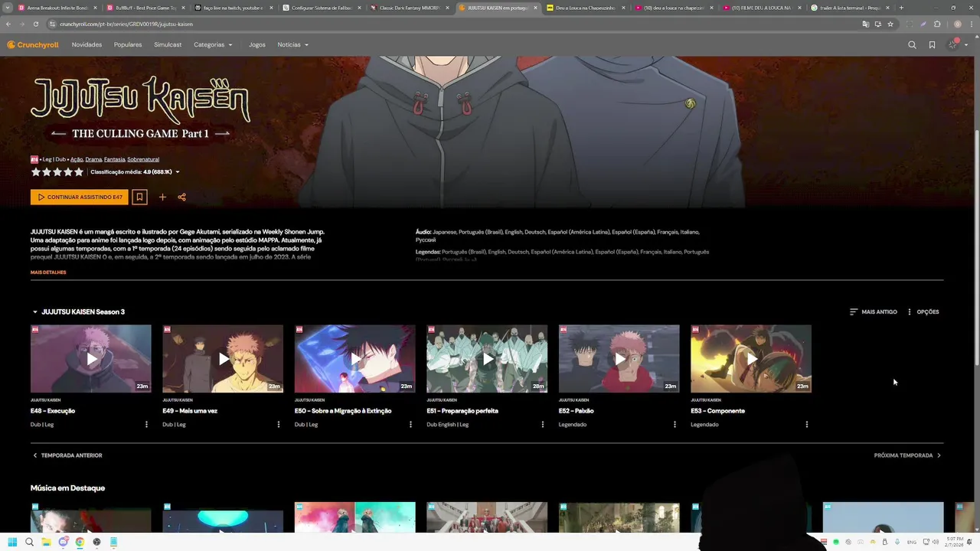Open three-dot menu for E53 - Componente

tap(806, 425)
